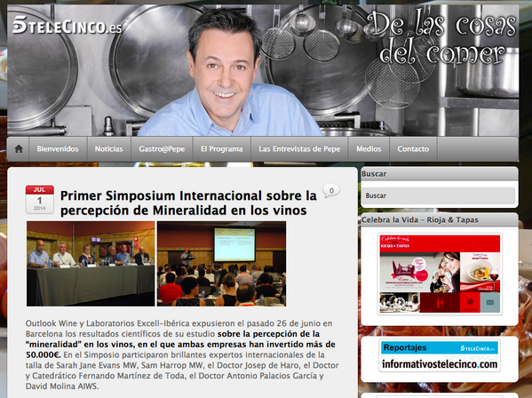The width and height of the screenshot is (532, 398).
Task: Open the comment bubble showing 0
Action: click(x=331, y=191)
